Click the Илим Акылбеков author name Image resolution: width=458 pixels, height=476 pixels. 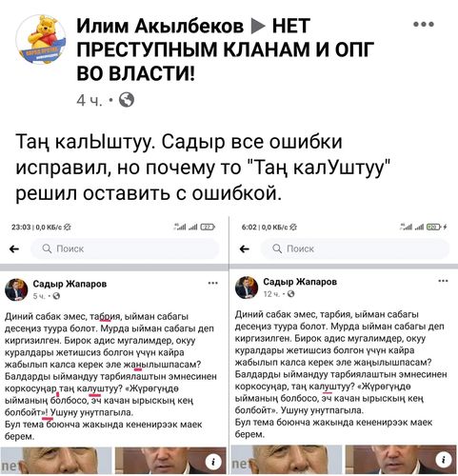pyautogui.click(x=160, y=26)
